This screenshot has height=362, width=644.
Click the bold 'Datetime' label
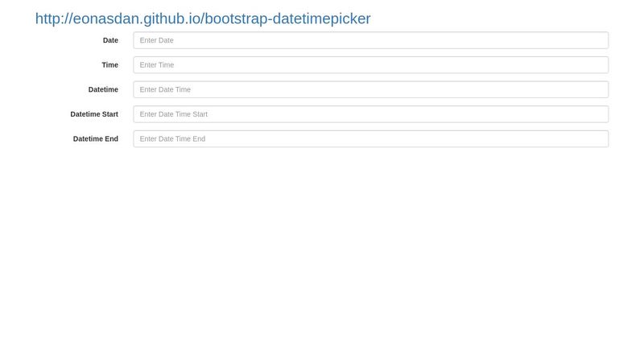click(103, 89)
